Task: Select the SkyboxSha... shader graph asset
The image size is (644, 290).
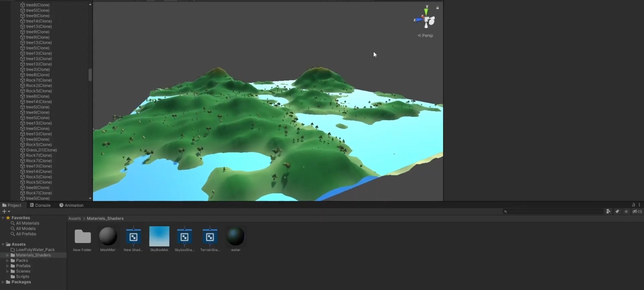Action: tap(184, 239)
